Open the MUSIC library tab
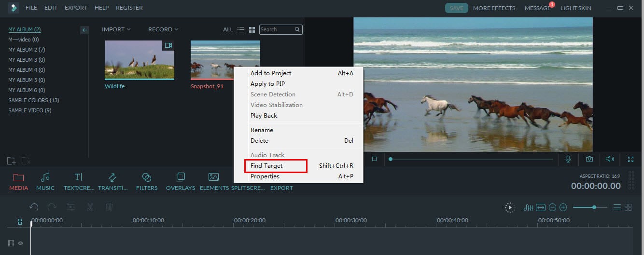The image size is (644, 255). click(x=45, y=182)
